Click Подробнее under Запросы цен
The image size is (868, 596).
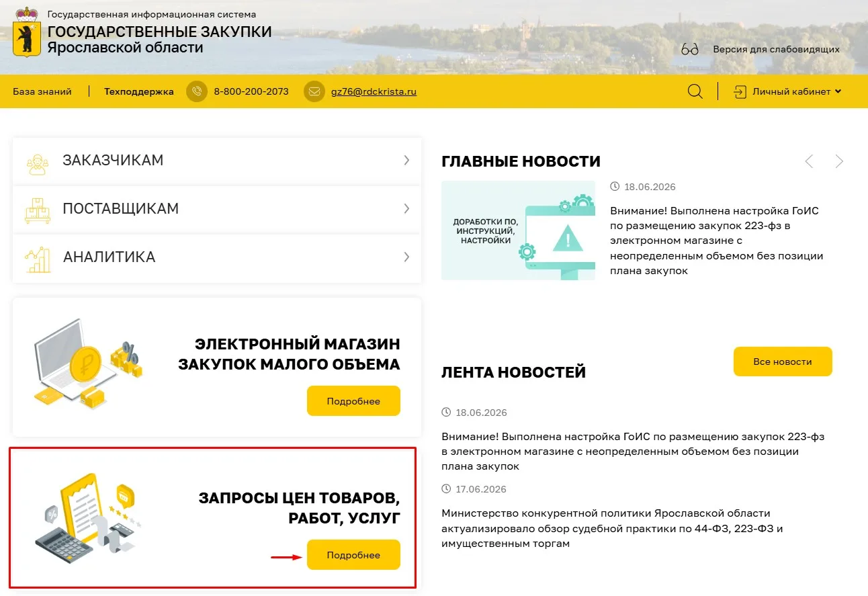[353, 555]
